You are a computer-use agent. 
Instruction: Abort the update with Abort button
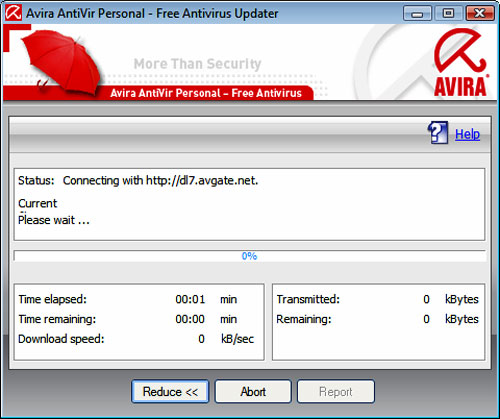pos(253,391)
